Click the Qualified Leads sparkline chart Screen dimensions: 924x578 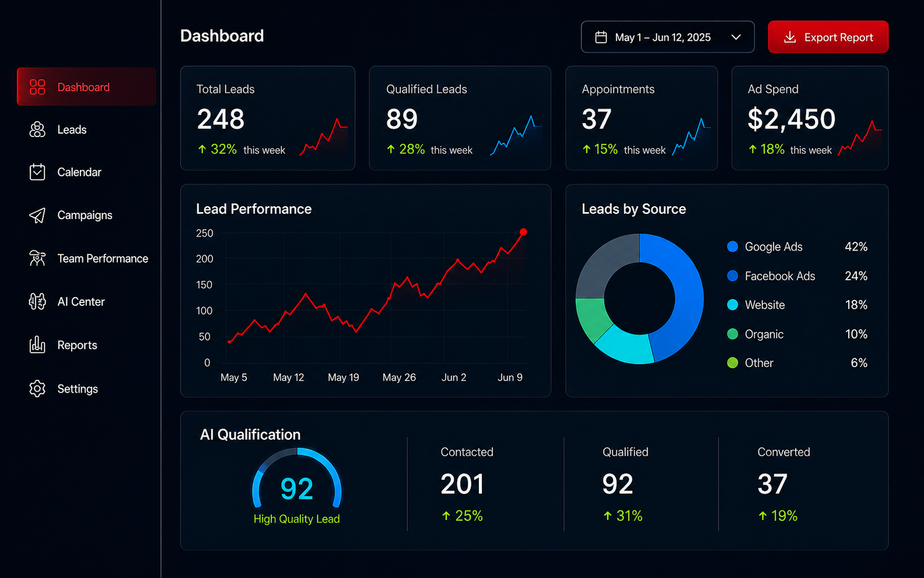(x=516, y=136)
